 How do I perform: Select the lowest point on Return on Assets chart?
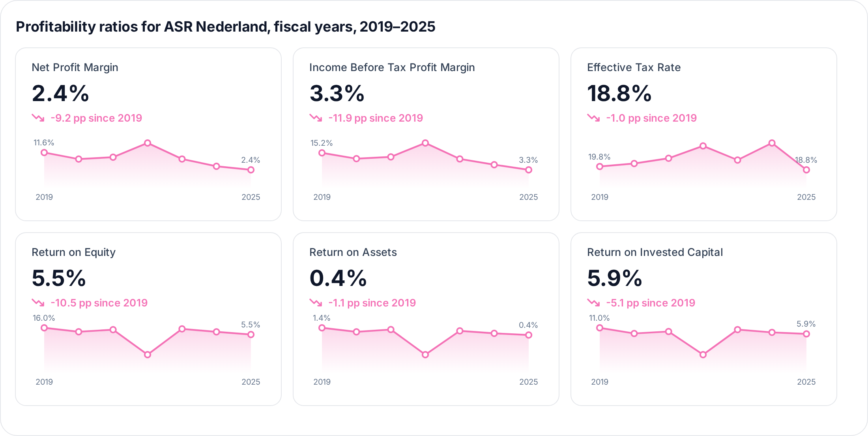click(x=425, y=355)
